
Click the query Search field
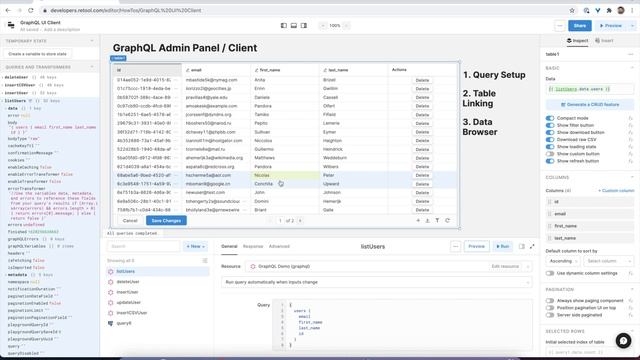(143, 246)
